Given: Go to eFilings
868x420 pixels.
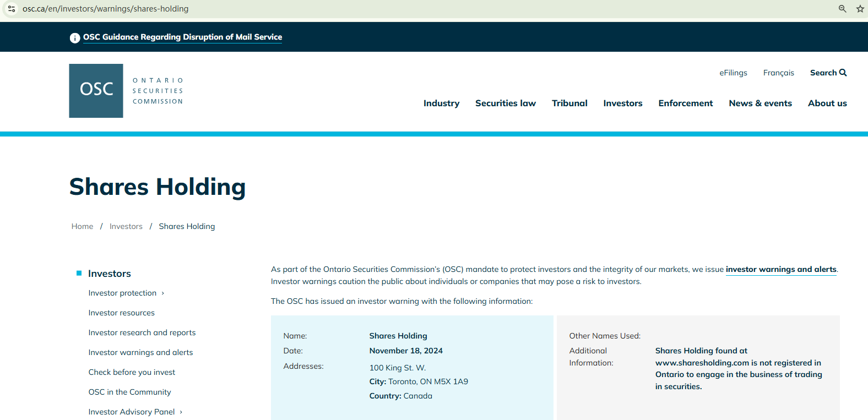Looking at the screenshot, I should [x=733, y=73].
